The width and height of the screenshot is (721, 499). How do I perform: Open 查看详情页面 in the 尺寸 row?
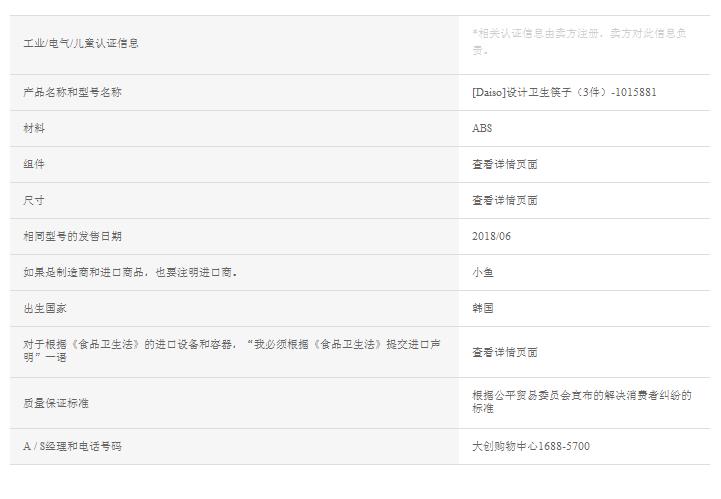pos(504,200)
